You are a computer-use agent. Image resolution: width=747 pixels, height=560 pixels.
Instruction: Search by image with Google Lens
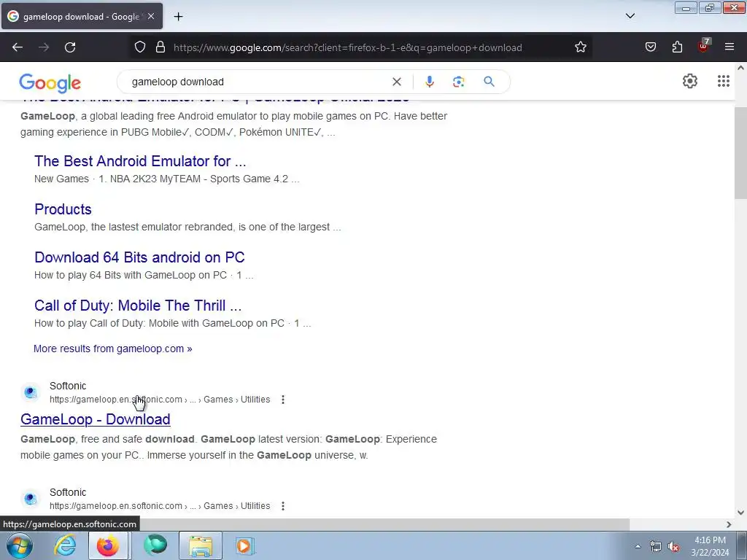(x=458, y=82)
